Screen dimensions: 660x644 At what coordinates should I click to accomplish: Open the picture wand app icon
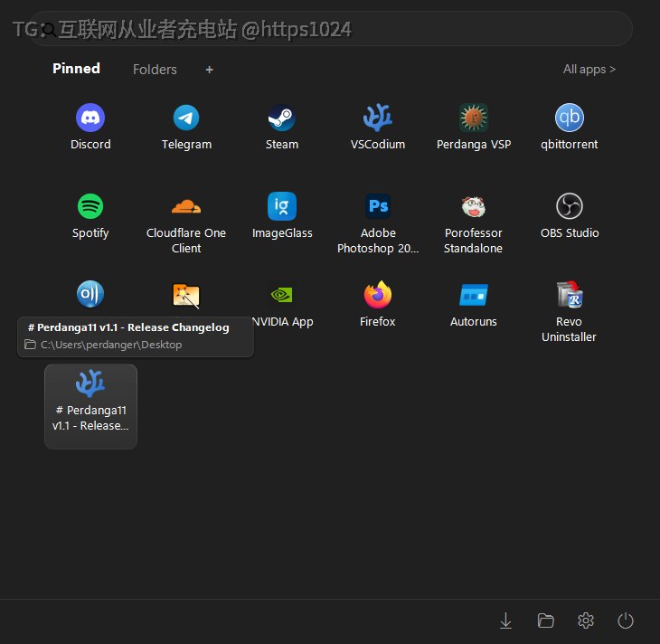tap(186, 295)
